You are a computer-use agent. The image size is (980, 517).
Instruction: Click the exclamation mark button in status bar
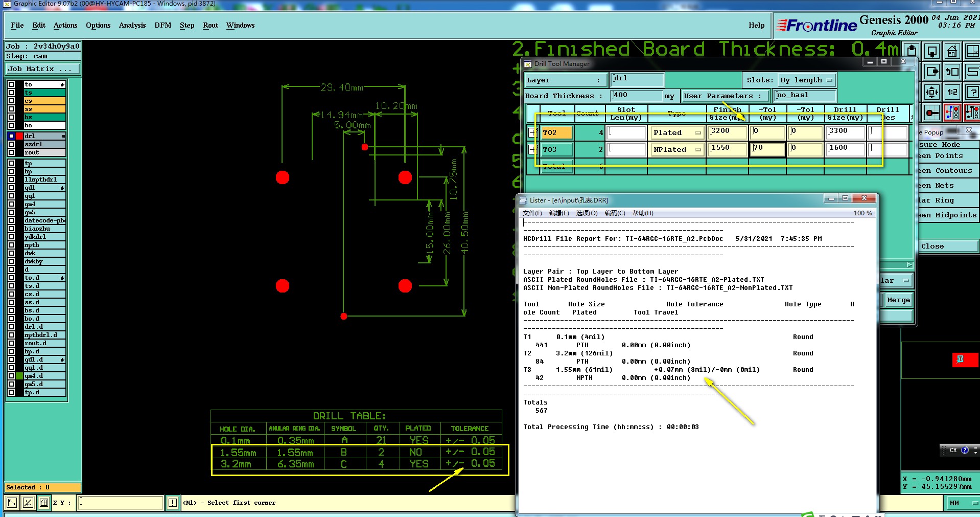click(x=173, y=503)
